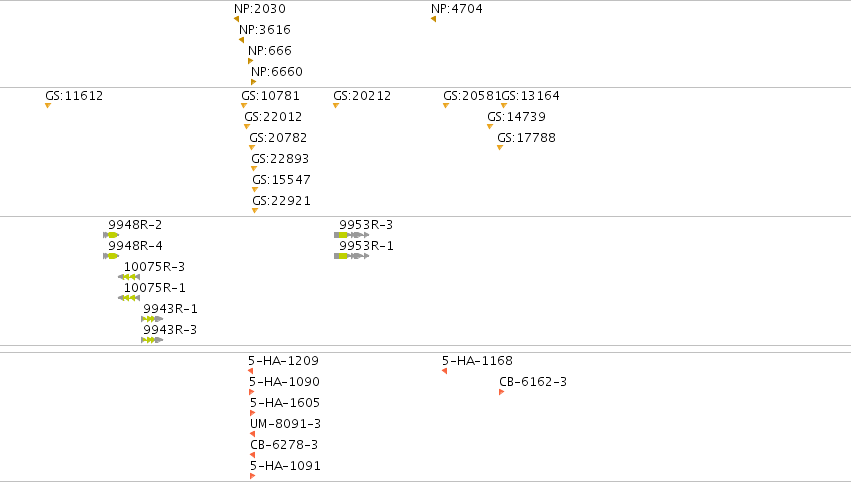
Task: Click the GS:22893 marker triangle
Action: click(254, 169)
